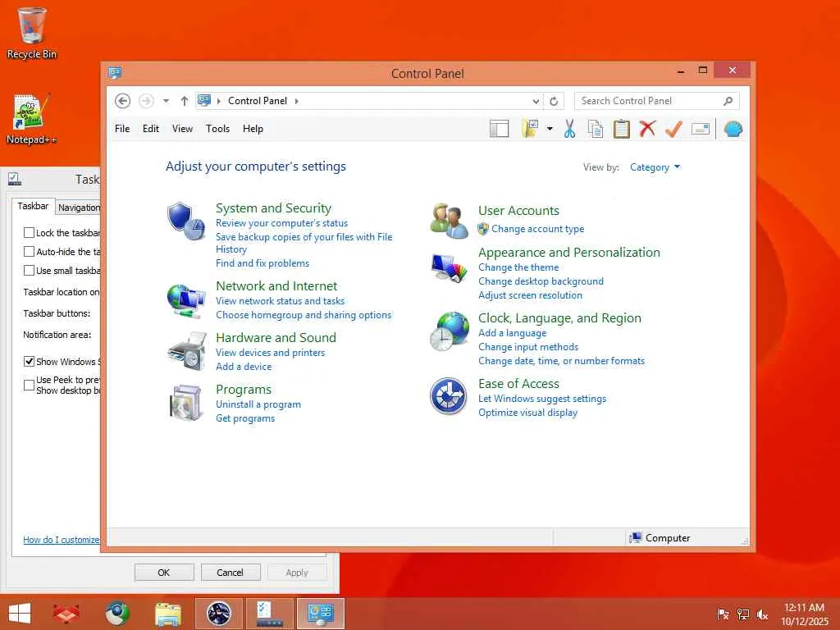840x630 pixels.
Task: Click the User Accounts people icon
Action: coord(449,220)
